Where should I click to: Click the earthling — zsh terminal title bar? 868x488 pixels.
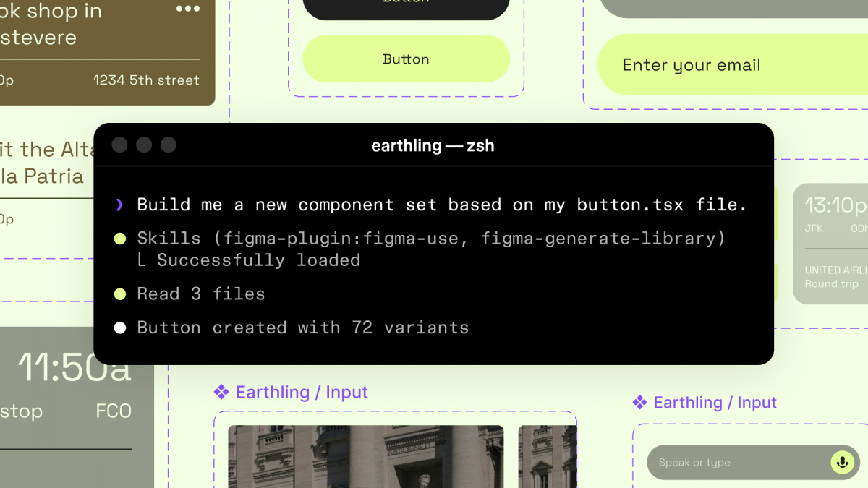pyautogui.click(x=433, y=145)
